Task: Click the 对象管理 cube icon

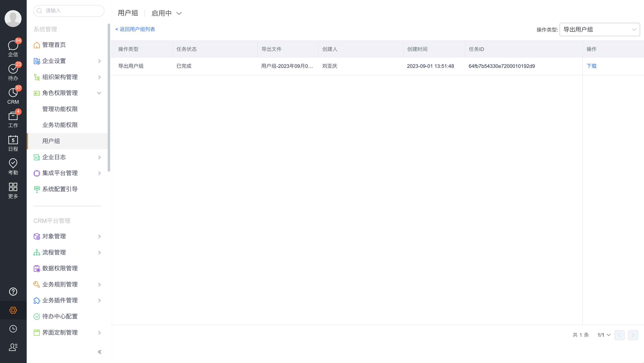Action: 37,237
